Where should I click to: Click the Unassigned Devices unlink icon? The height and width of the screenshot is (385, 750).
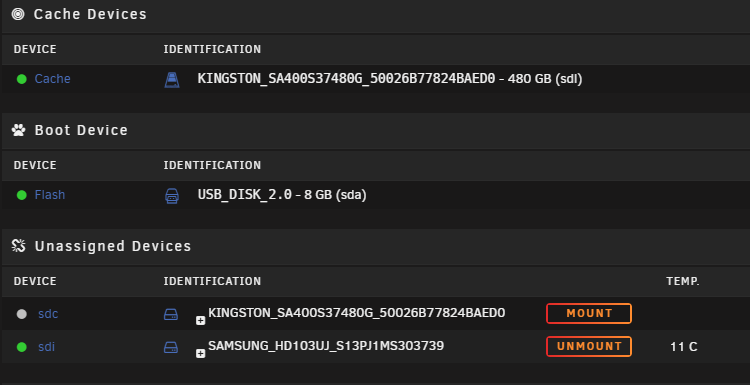(19, 246)
